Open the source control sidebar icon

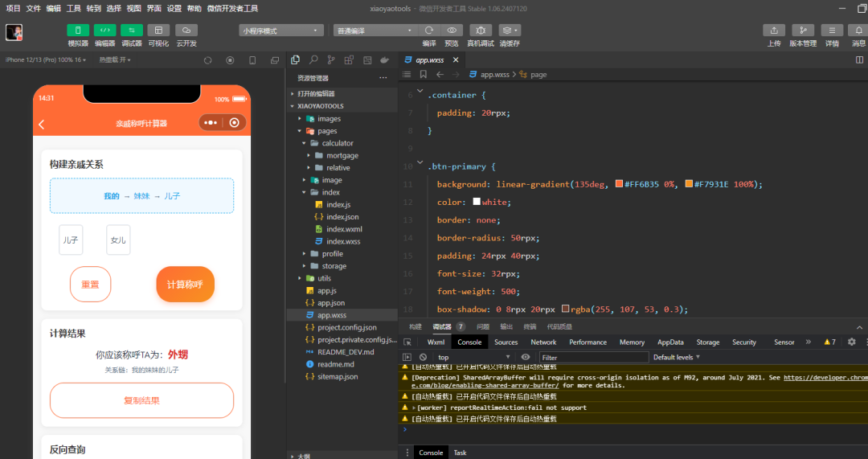pyautogui.click(x=331, y=59)
